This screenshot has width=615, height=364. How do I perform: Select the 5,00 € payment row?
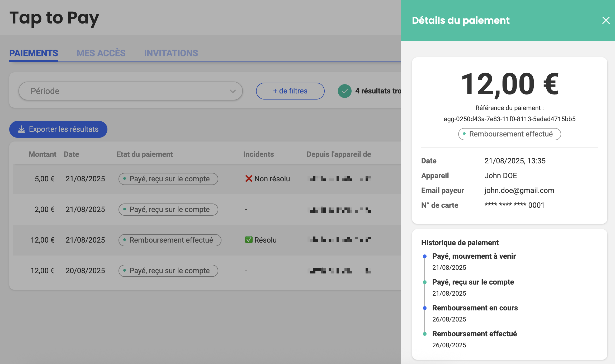(x=45, y=179)
